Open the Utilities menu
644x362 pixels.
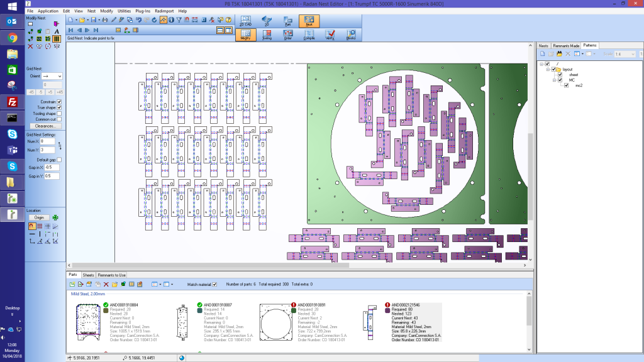pos(124,11)
